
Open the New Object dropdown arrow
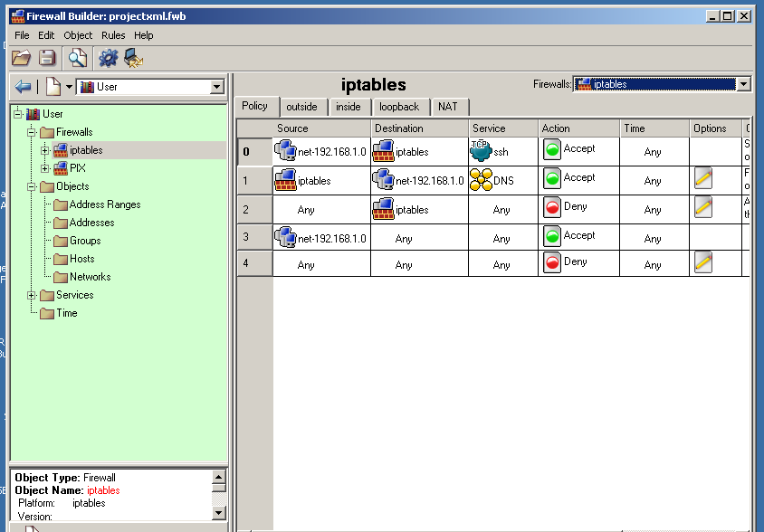[69, 87]
